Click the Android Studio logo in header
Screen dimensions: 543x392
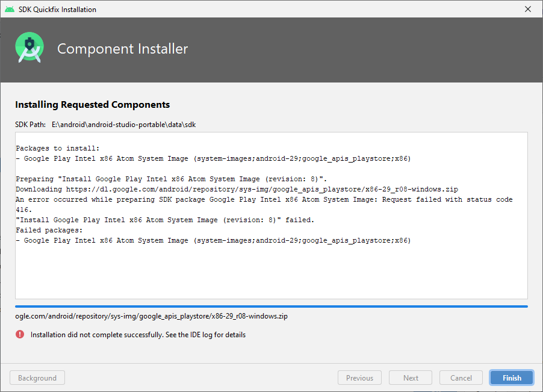(x=29, y=48)
